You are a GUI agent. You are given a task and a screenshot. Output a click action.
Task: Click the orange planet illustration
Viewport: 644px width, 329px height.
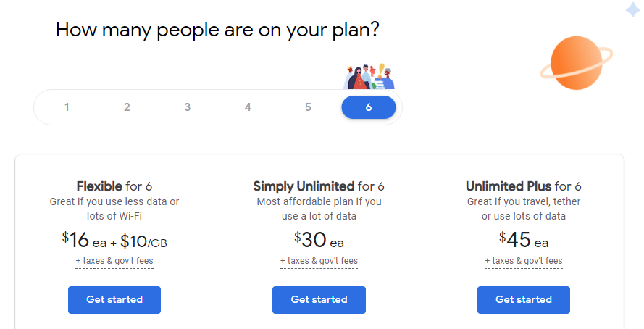point(576,63)
